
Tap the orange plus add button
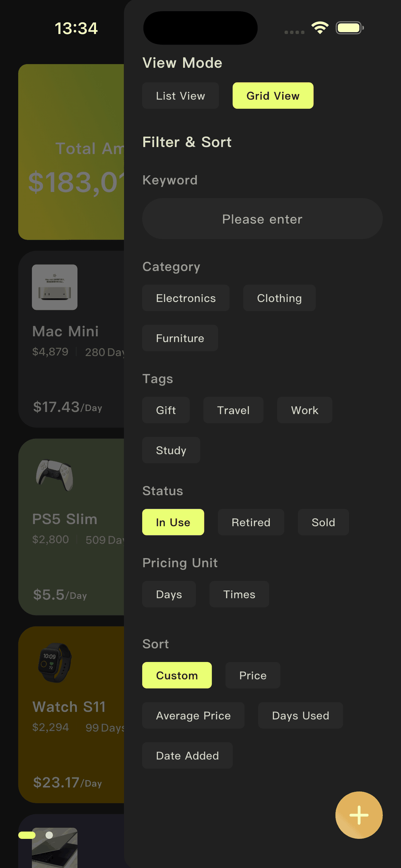click(x=359, y=815)
